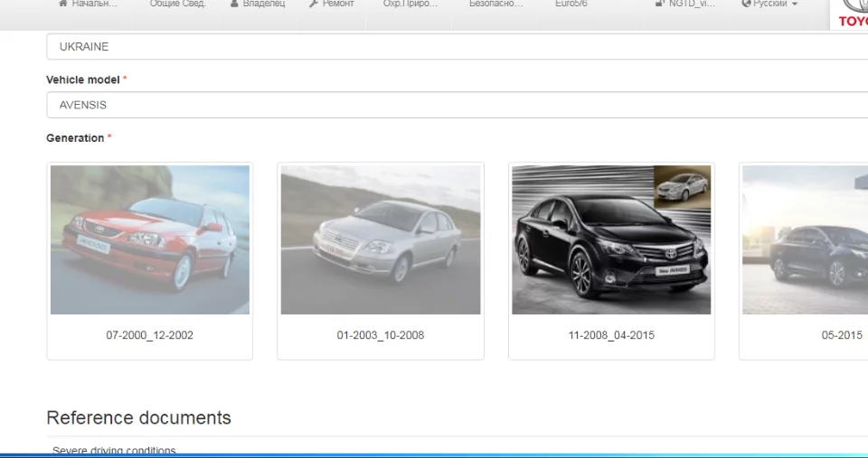Click the 05-2015 generation label
This screenshot has height=458, width=868.
click(842, 335)
